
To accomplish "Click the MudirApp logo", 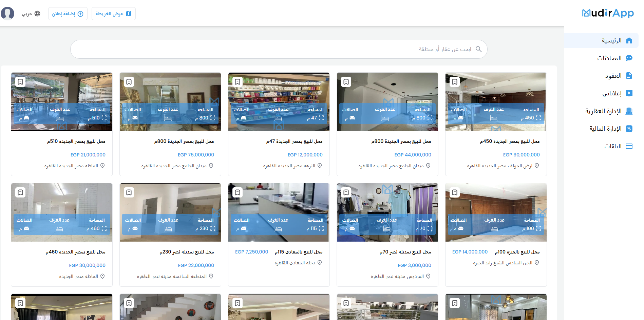I will click(x=607, y=13).
